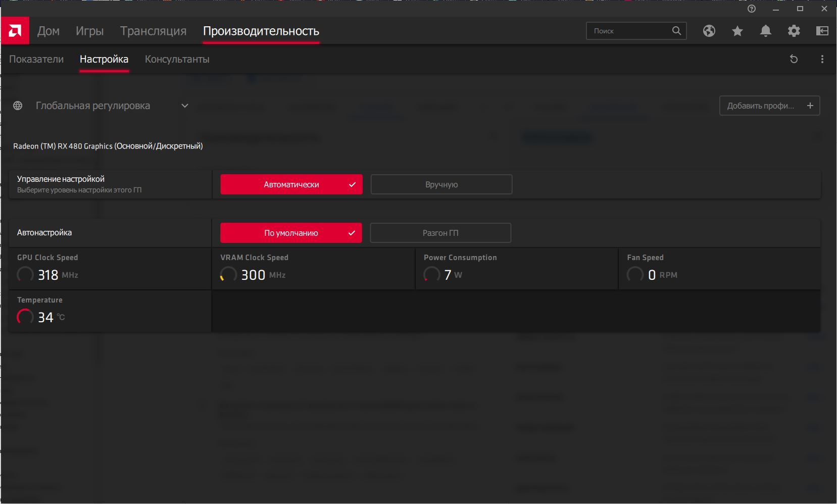Screen dimensions: 837x504
Task: Click the Radeon RX 480 Graphics label
Action: [108, 146]
